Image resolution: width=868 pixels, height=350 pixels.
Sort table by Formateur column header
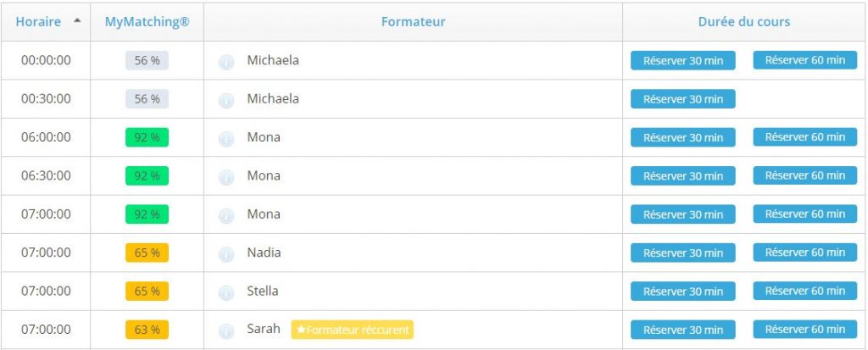(413, 22)
